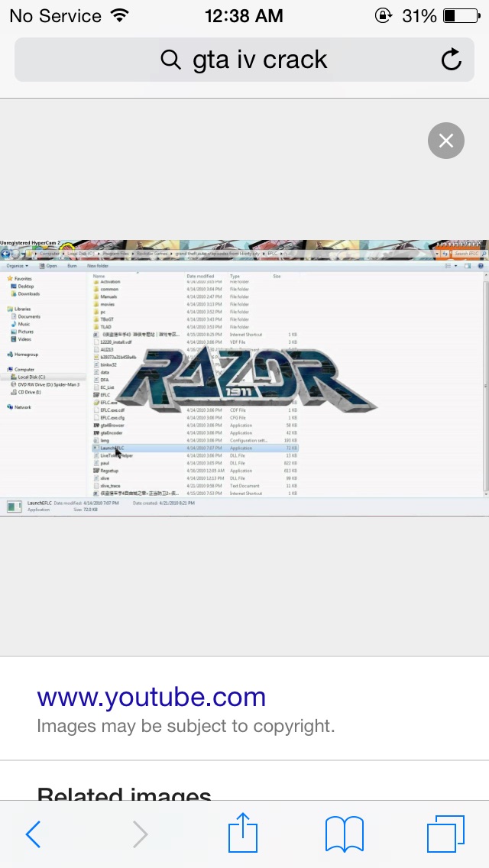This screenshot has width=489, height=868.
Task: Tap the Wi-Fi icon in status bar
Action: [x=120, y=15]
